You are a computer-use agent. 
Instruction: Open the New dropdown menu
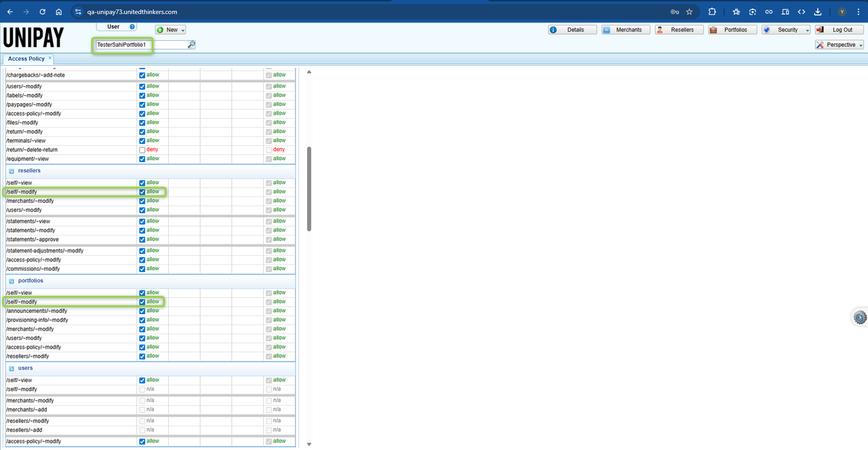tap(170, 30)
